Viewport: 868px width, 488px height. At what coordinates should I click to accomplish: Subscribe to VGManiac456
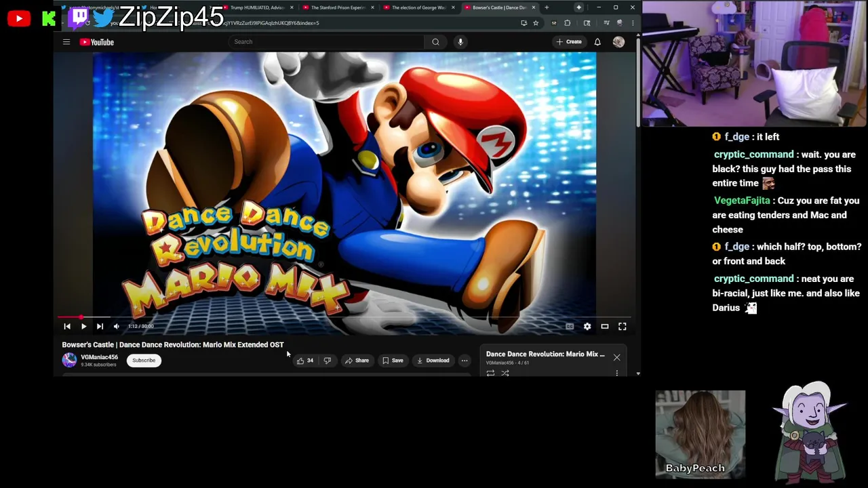[x=144, y=361]
